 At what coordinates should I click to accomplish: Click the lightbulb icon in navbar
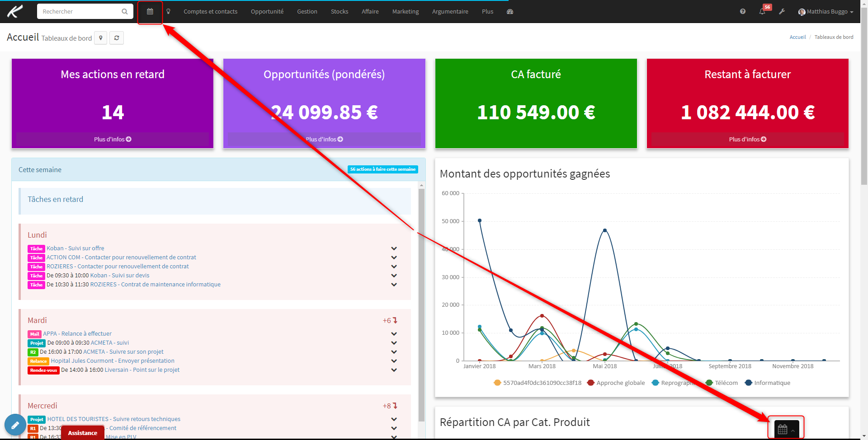[168, 12]
